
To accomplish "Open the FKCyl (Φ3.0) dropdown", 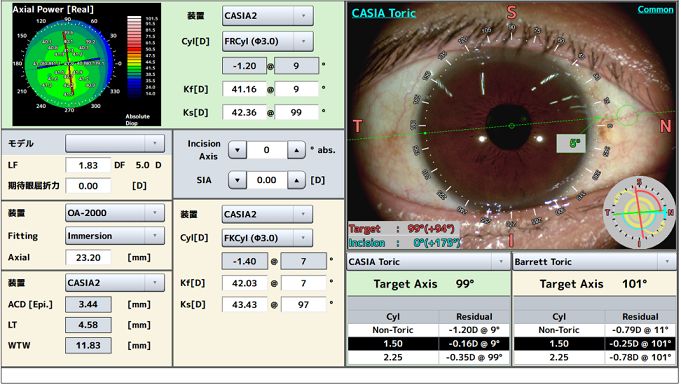I will (x=267, y=238).
